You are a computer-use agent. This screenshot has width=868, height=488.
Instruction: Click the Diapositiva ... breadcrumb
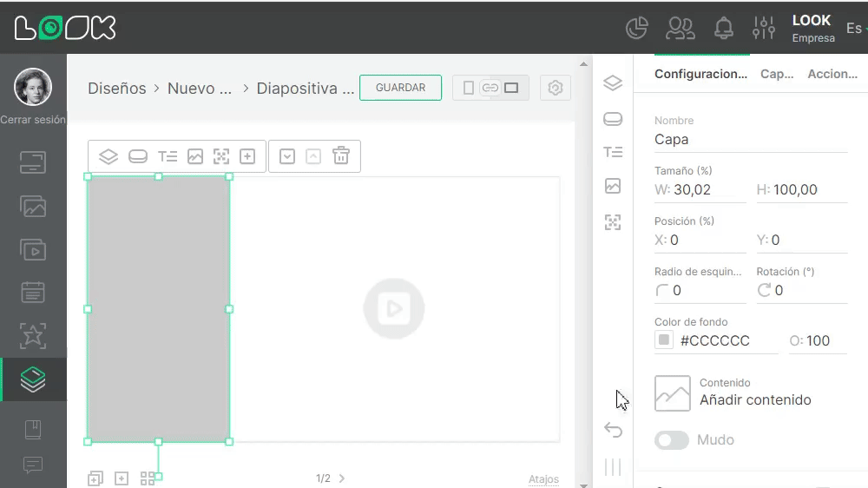305,88
